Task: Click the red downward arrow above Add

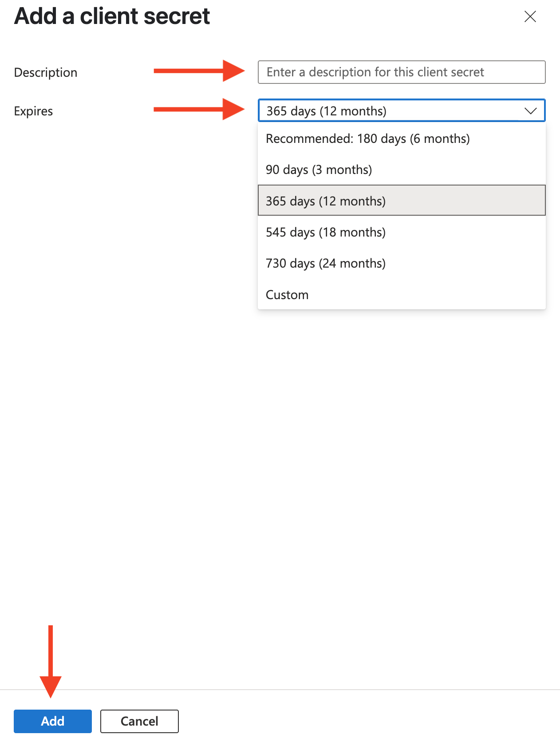Action: click(x=51, y=661)
